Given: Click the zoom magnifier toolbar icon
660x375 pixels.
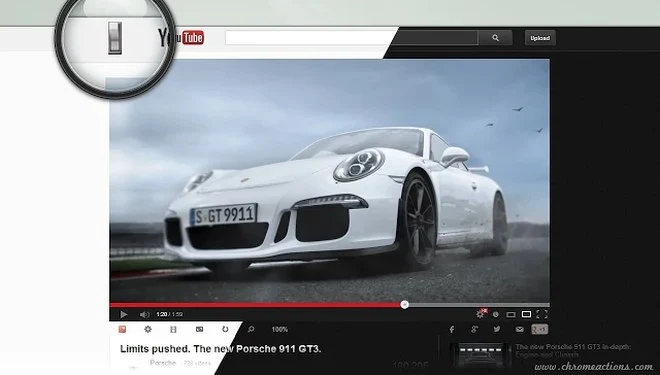Looking at the screenshot, I should (x=251, y=329).
